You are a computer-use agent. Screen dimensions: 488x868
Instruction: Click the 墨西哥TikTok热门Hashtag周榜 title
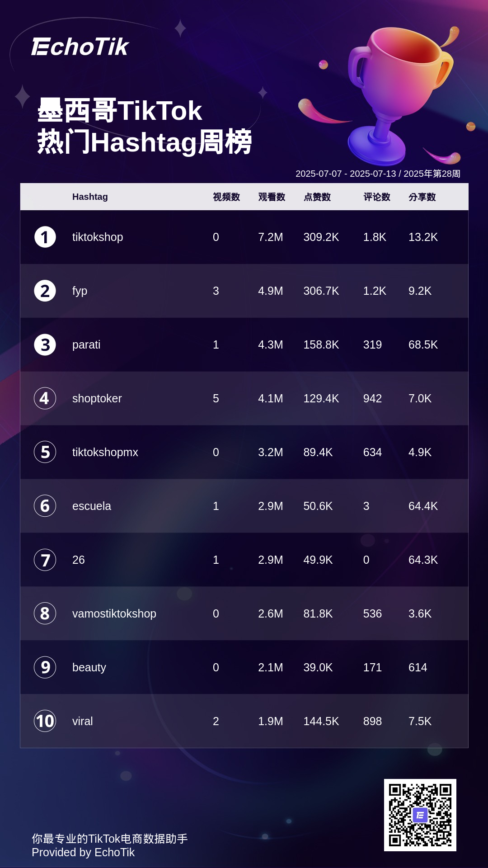pos(144,127)
